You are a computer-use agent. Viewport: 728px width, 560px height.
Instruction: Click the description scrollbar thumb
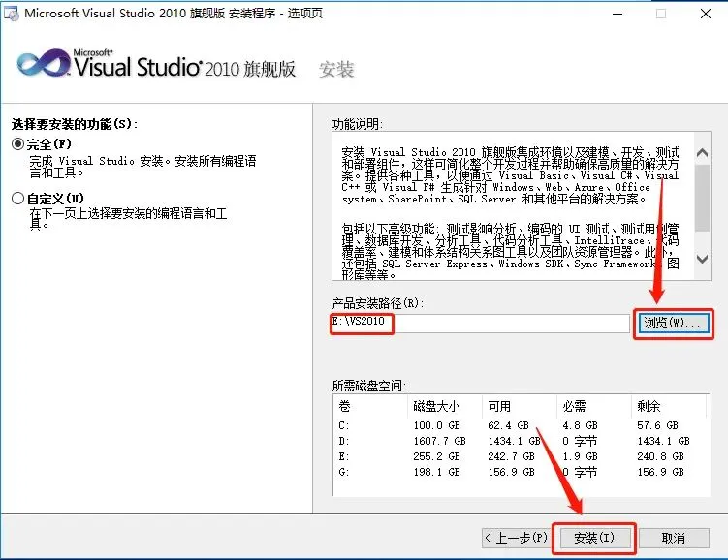tap(703, 198)
